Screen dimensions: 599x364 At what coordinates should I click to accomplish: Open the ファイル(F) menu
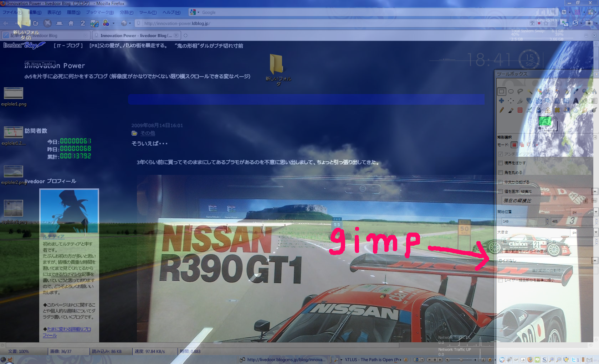pyautogui.click(x=12, y=12)
